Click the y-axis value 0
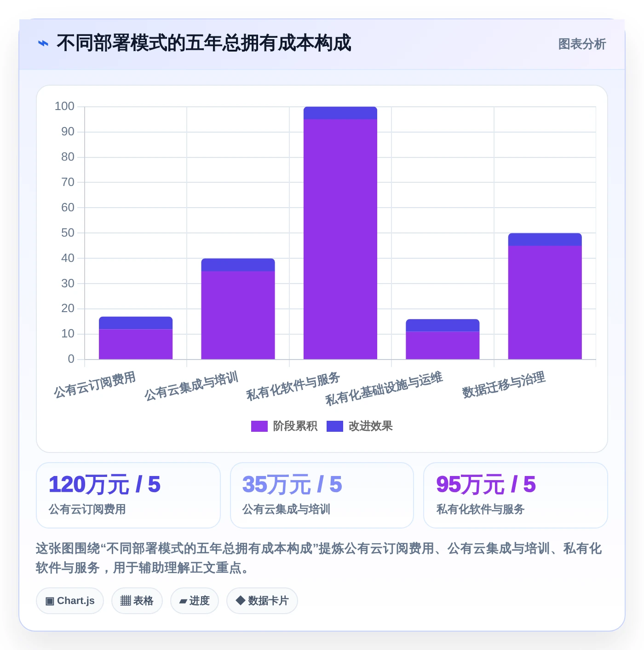This screenshot has height=650, width=644. (71, 359)
